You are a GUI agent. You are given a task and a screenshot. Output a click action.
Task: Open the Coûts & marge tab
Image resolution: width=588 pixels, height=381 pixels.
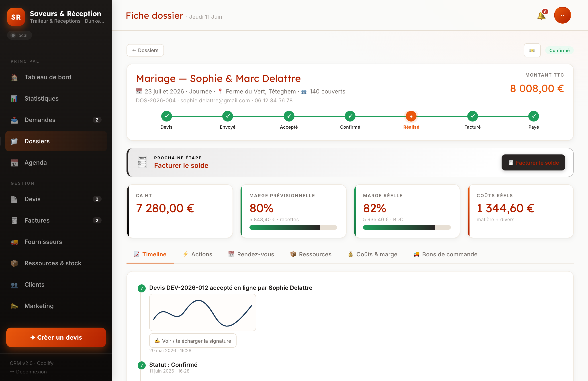coord(373,254)
